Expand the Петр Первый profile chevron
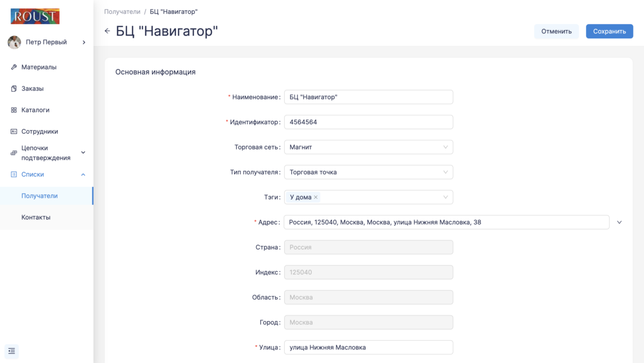This screenshot has height=363, width=644. [x=84, y=42]
